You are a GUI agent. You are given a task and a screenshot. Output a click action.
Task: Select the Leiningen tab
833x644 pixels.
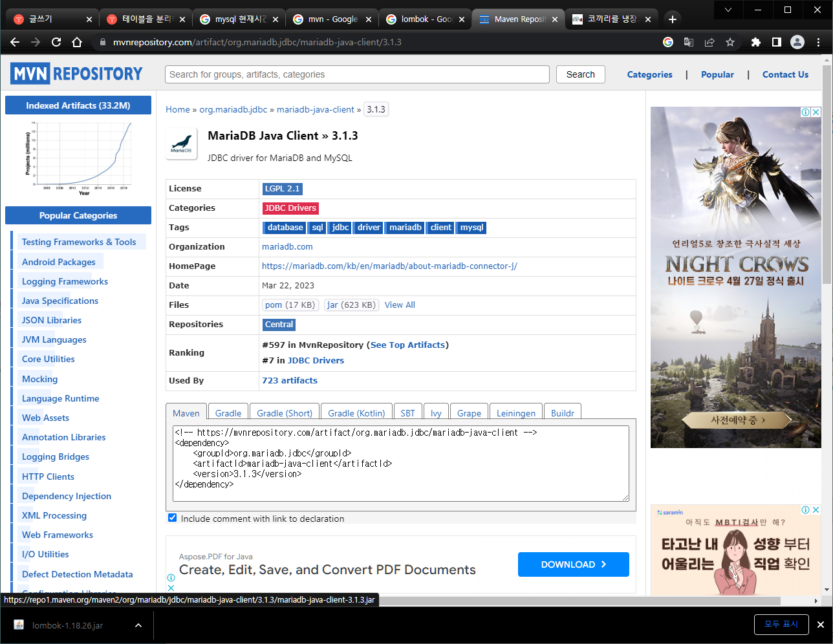pos(516,413)
